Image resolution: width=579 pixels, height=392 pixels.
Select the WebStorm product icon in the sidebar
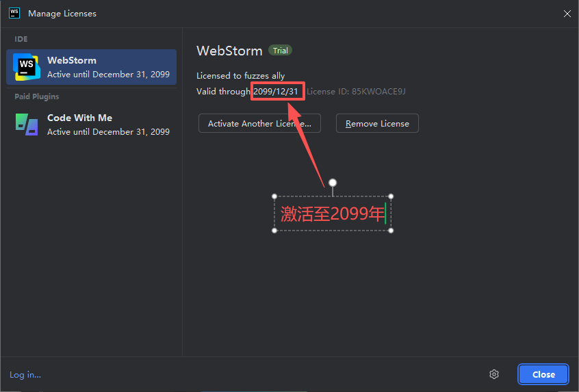[x=26, y=67]
